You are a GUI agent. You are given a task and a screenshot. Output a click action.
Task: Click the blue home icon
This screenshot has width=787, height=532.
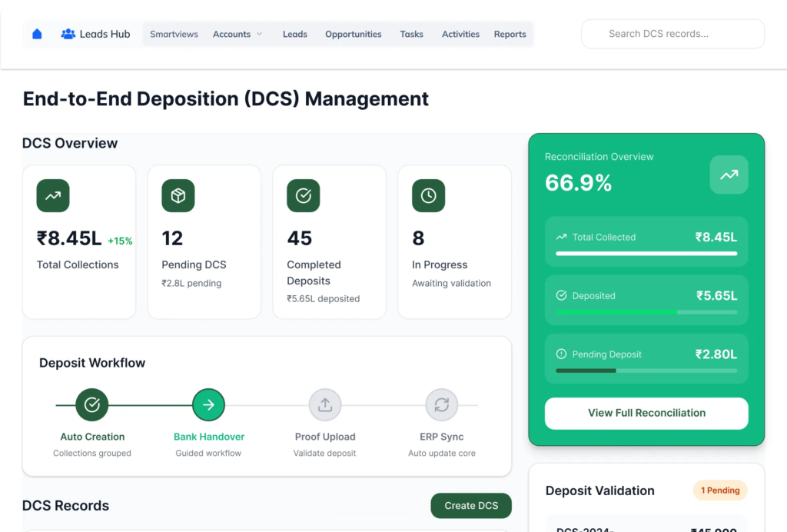37,34
